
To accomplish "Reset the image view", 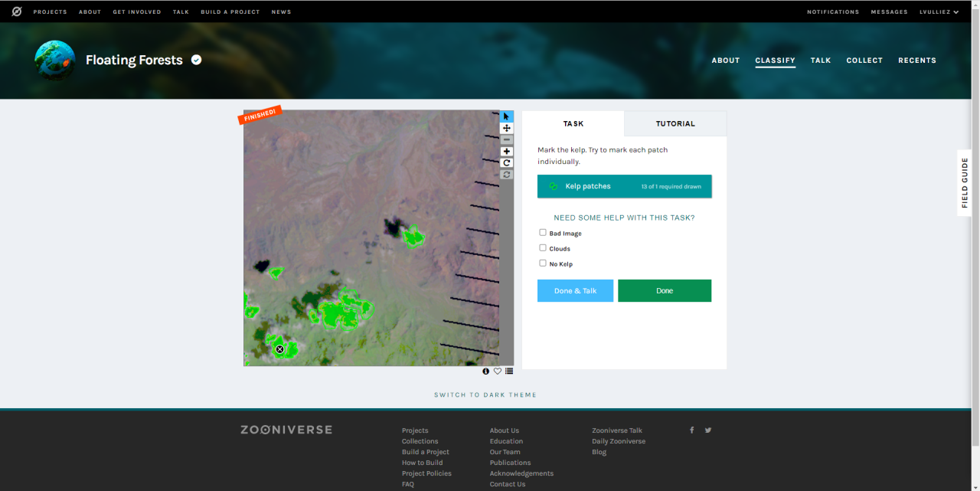I will coord(506,175).
